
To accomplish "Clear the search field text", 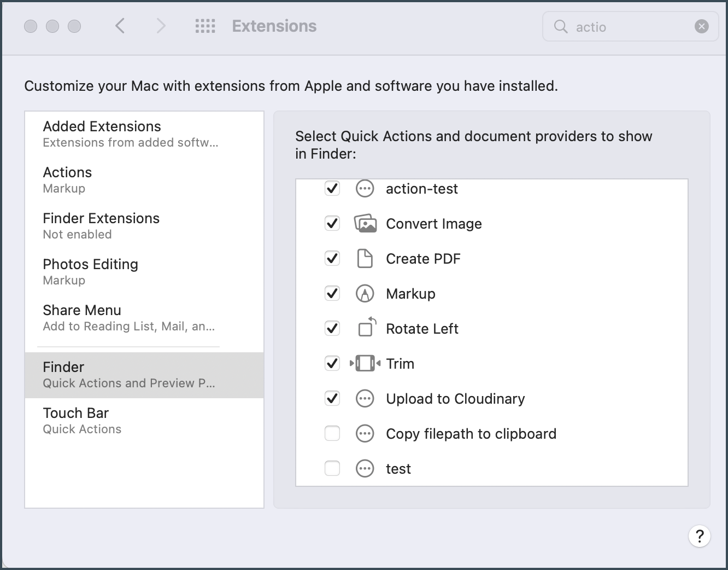I will click(x=702, y=26).
